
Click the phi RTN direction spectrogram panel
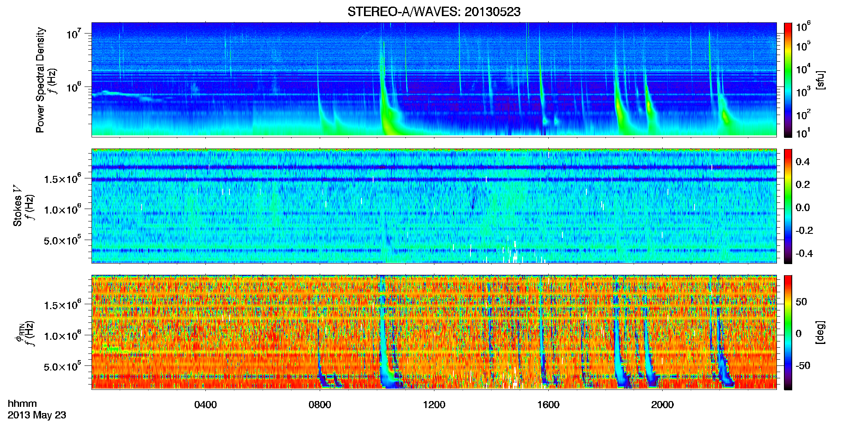(434, 332)
